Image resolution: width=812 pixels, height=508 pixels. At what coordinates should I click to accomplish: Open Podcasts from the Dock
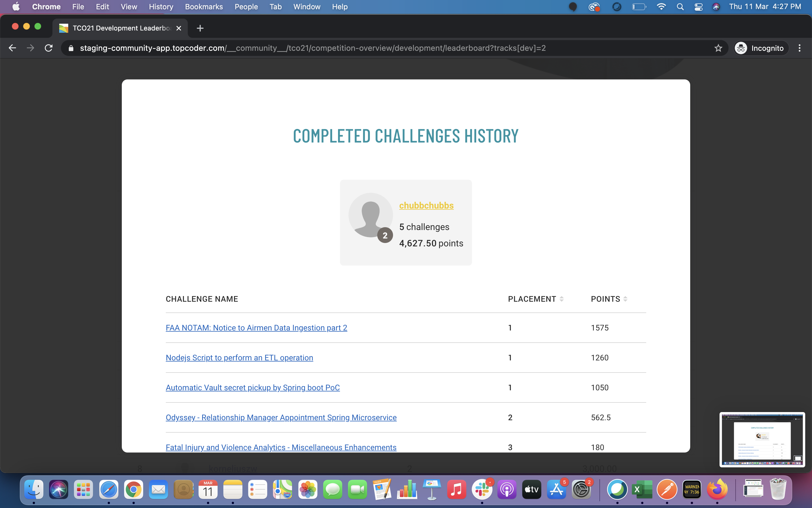click(507, 490)
